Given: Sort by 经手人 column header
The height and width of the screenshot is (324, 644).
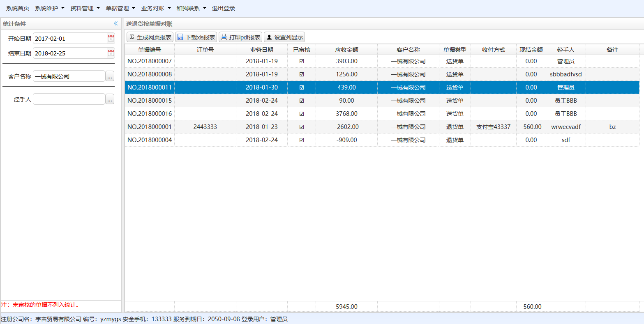Looking at the screenshot, I should click(566, 49).
